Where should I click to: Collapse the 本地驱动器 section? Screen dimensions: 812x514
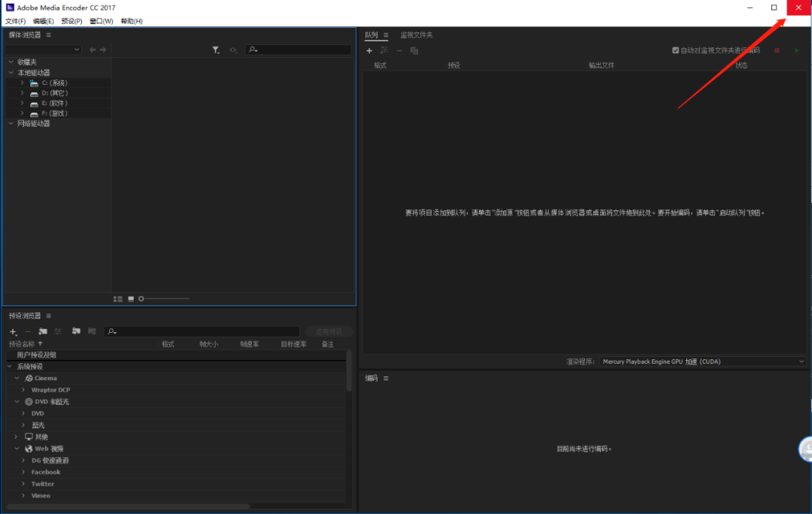pos(11,73)
